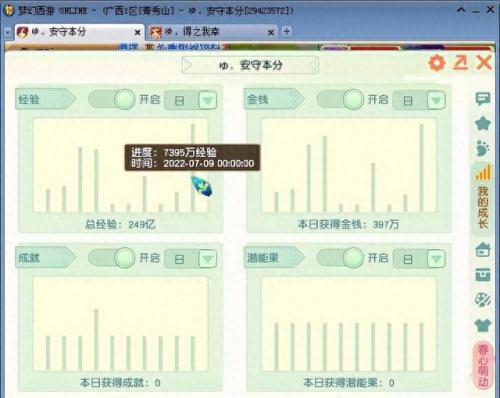500x398 pixels.
Task: Toggle the 潜能果 tracking switch
Action: coord(340,258)
